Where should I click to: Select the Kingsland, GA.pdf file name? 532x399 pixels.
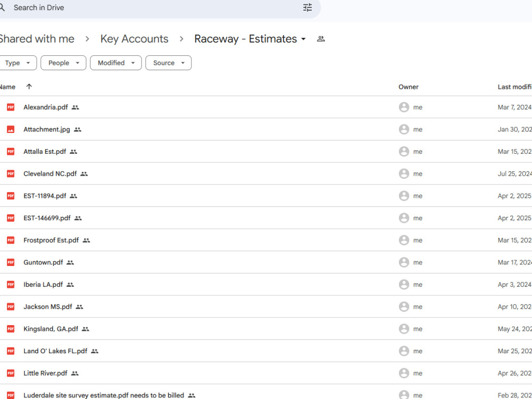click(51, 329)
